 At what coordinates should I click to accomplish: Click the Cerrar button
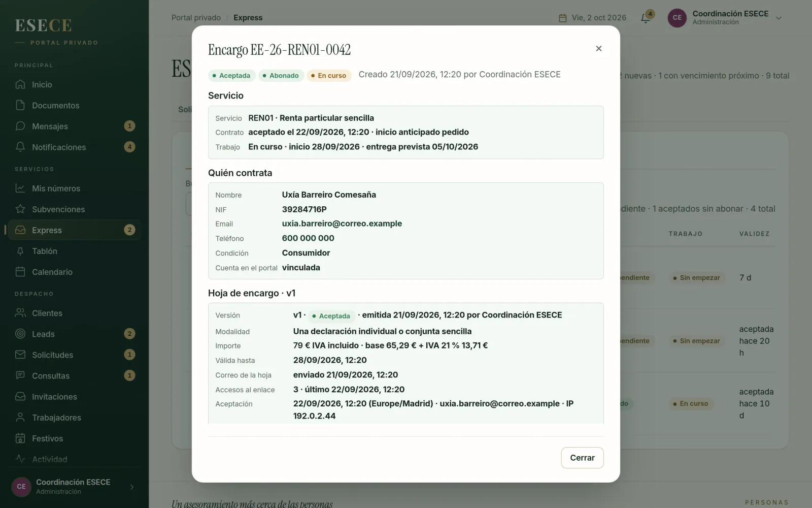click(x=582, y=458)
